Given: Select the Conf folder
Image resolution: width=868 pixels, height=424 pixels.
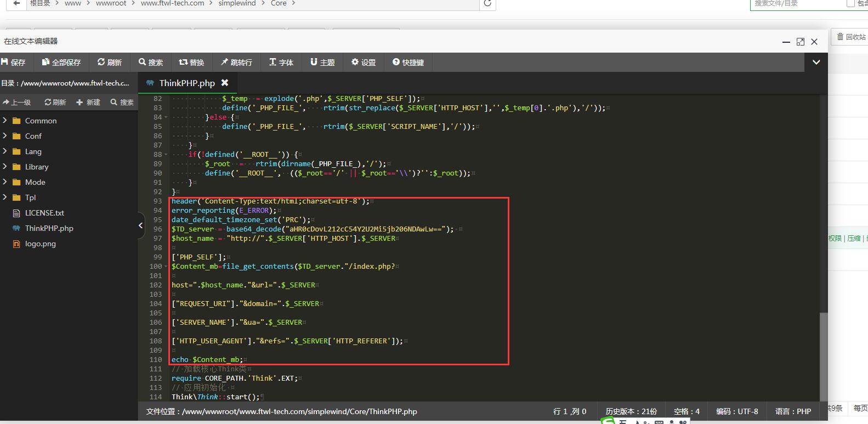Looking at the screenshot, I should click(33, 136).
